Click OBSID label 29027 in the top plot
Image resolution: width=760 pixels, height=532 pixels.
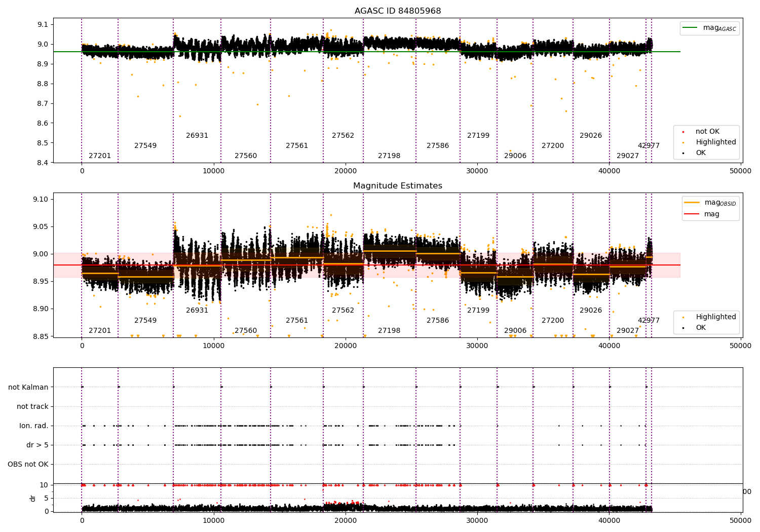(628, 156)
